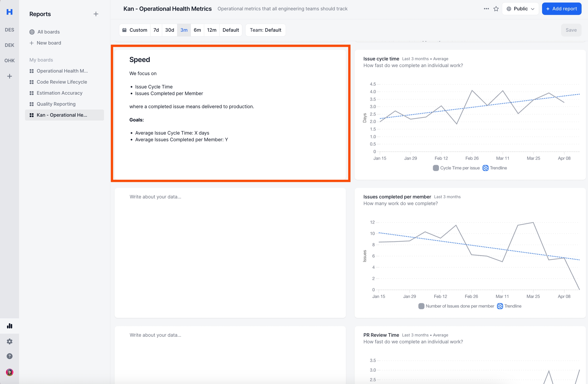Screen dimensions: 588x384
Task: Toggle Trendline legend in Issue cycle time chart
Action: click(x=495, y=168)
